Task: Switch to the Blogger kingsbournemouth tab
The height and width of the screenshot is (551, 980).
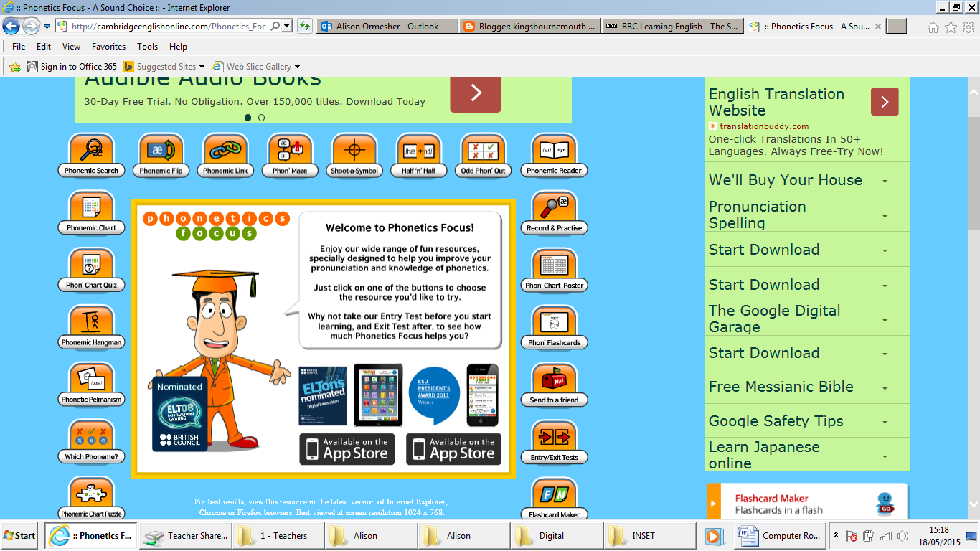Action: (529, 27)
